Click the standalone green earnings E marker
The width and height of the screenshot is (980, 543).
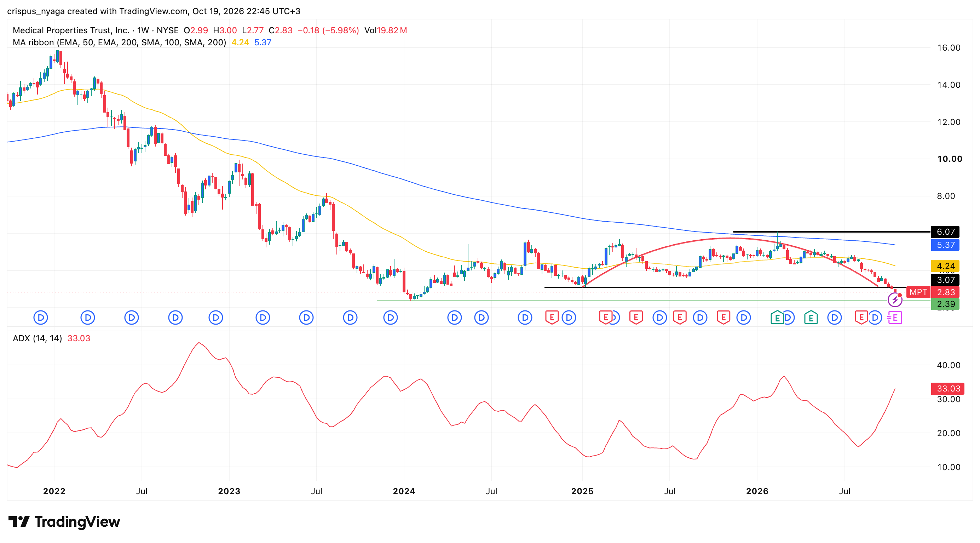point(811,318)
